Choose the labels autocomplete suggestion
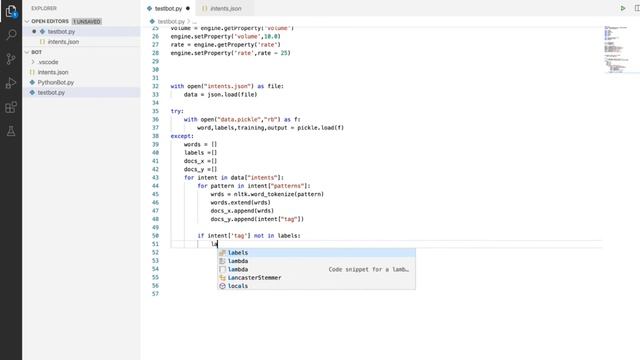 tap(316, 253)
